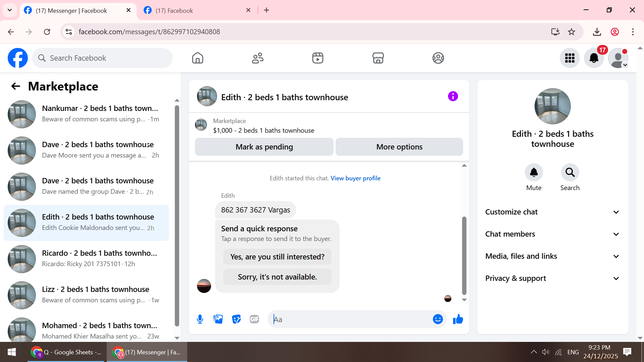
Task: Open Edith Cookie Maldonado conversation
Action: (x=87, y=223)
